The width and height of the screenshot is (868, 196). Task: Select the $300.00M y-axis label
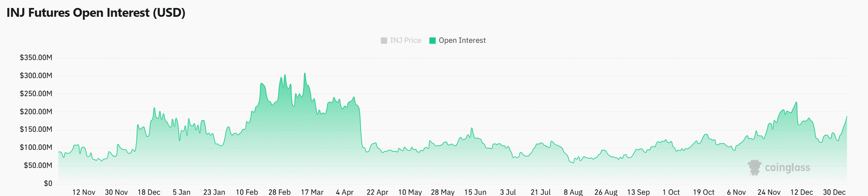(x=36, y=76)
